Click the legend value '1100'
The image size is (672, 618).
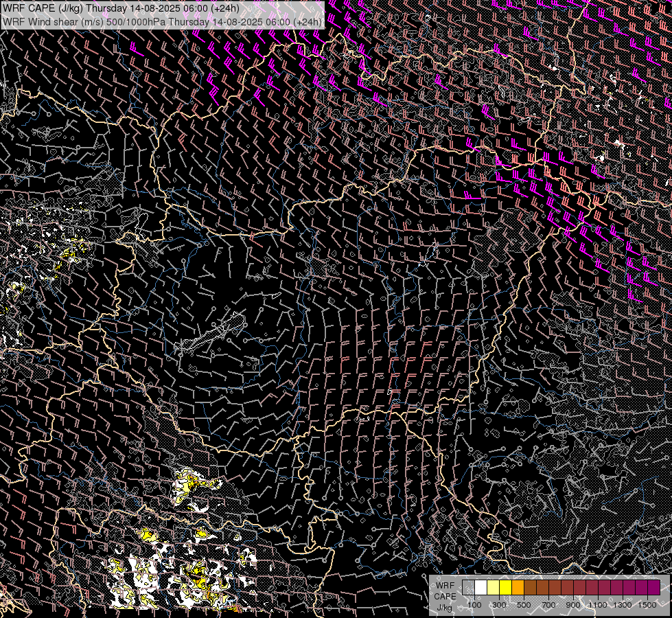[x=598, y=605]
